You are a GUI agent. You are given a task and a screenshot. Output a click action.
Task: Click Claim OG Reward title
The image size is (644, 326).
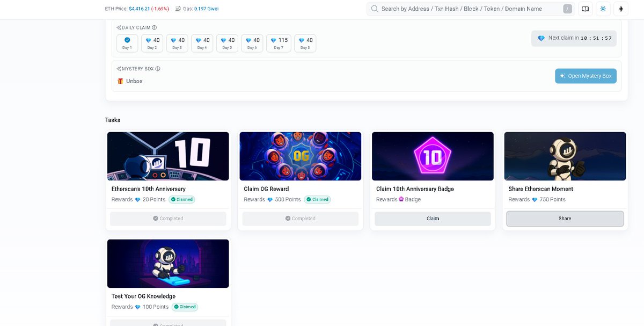coord(266,189)
